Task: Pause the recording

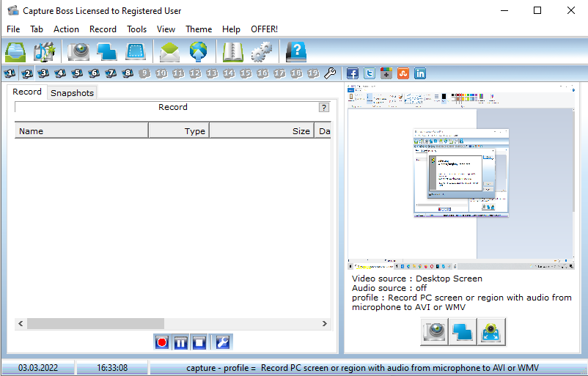Action: (x=180, y=342)
